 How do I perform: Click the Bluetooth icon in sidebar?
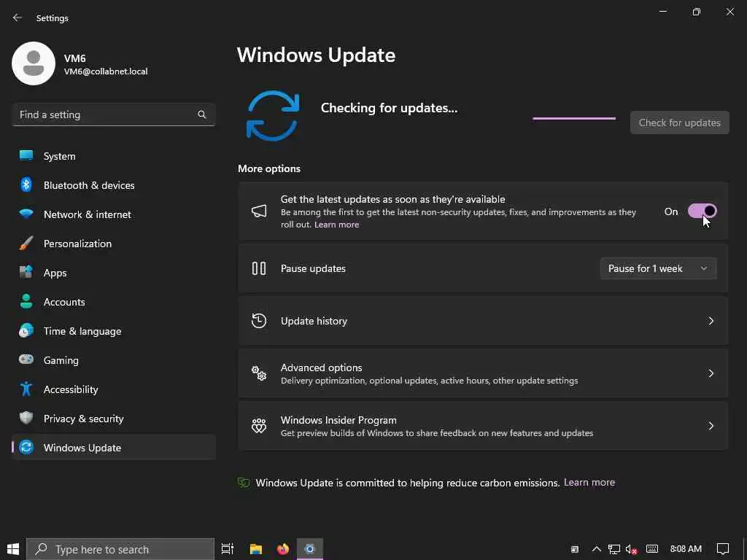pos(26,184)
